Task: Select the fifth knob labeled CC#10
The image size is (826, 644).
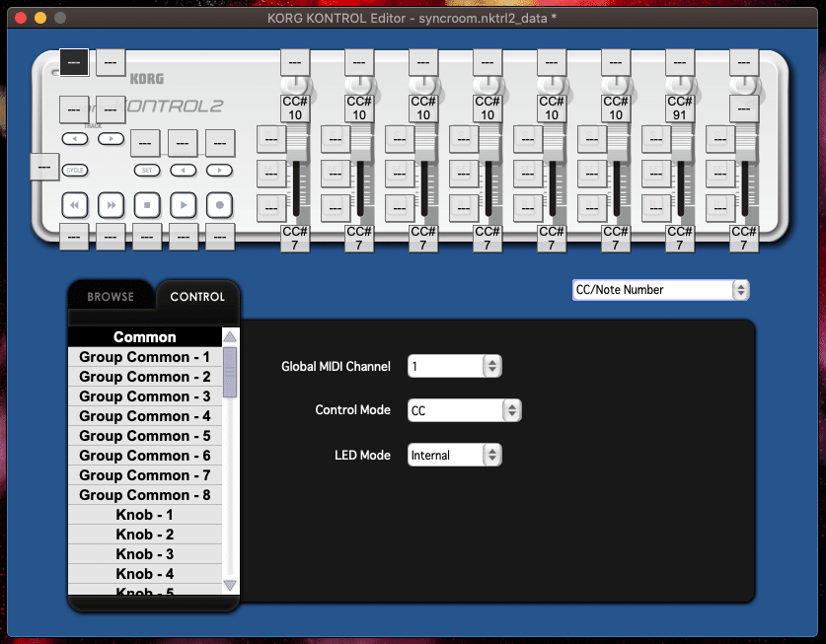Action: click(x=552, y=107)
